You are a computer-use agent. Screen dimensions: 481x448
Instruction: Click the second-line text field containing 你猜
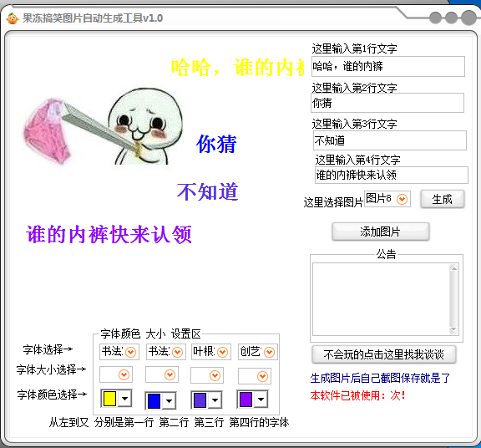pos(387,103)
